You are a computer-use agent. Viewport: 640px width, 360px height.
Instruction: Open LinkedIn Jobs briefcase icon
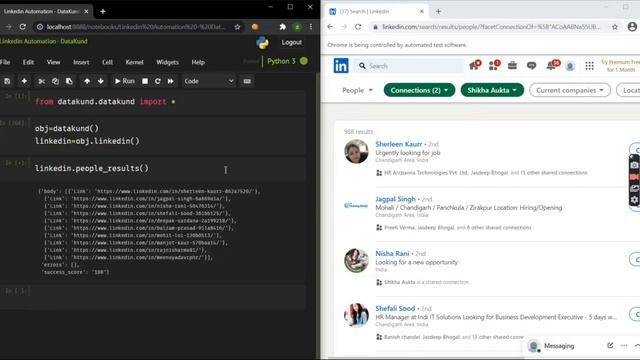pyautogui.click(x=512, y=66)
